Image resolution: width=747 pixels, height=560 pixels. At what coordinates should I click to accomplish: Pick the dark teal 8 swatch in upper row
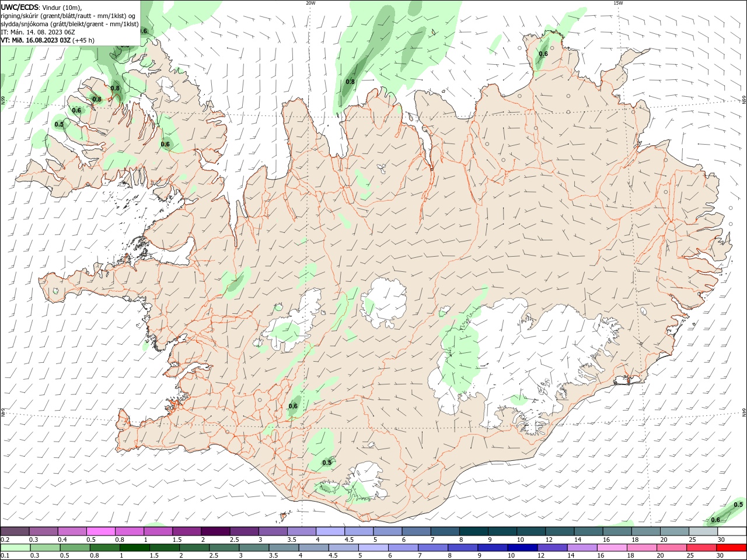tap(474, 531)
